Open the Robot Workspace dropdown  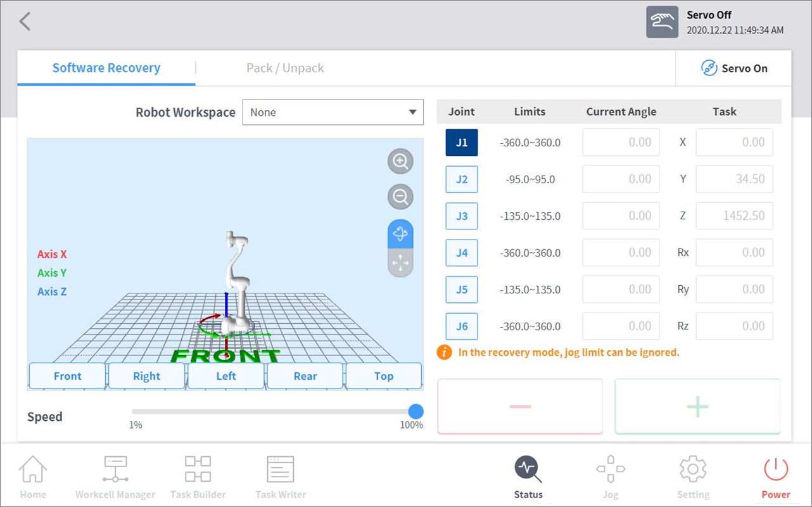(333, 113)
